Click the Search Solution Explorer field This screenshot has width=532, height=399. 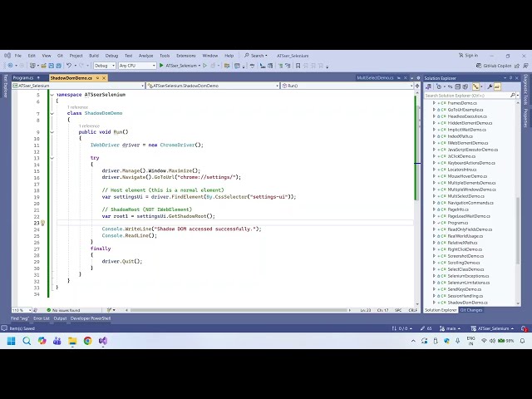pyautogui.click(x=467, y=96)
